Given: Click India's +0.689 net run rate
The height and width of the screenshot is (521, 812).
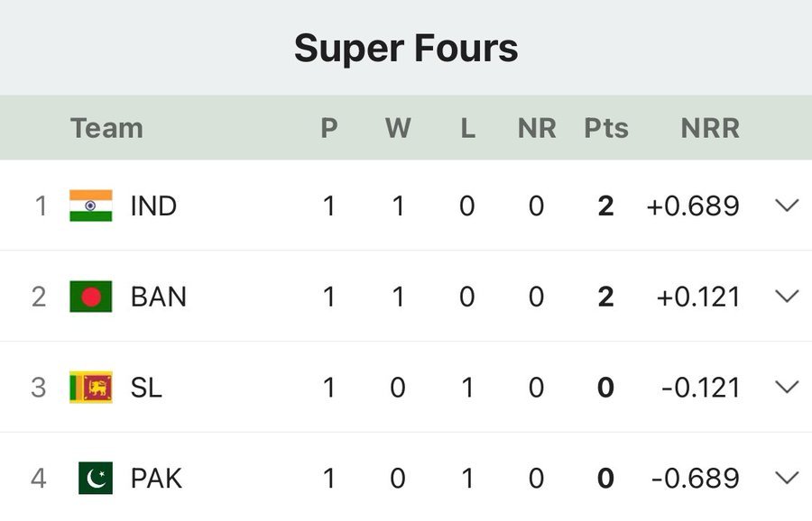Looking at the screenshot, I should point(693,206).
